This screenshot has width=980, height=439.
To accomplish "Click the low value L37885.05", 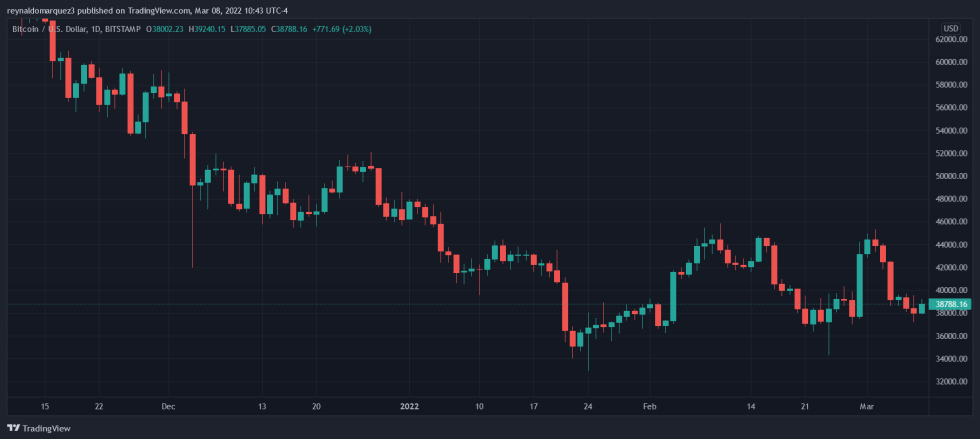I will click(x=248, y=29).
